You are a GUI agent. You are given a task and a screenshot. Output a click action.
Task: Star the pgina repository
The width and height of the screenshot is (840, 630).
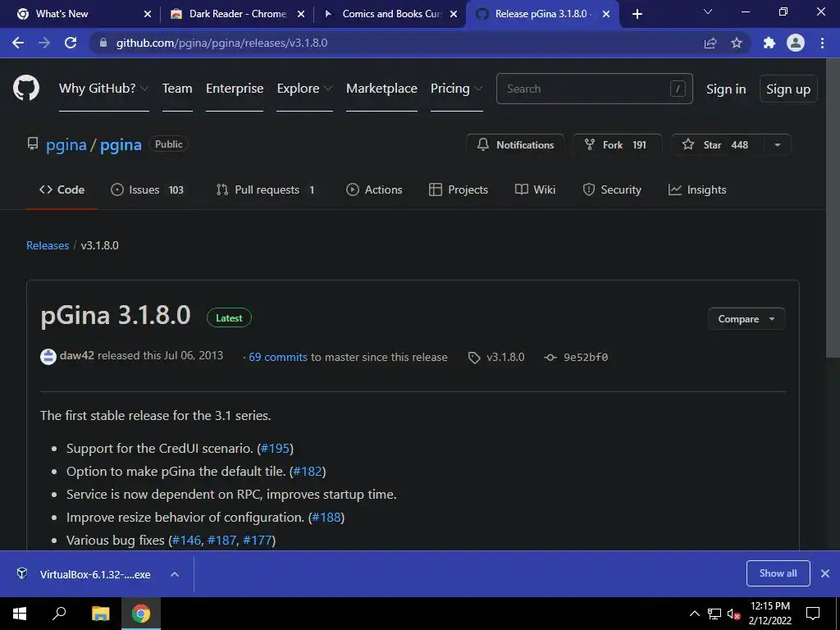tap(717, 144)
